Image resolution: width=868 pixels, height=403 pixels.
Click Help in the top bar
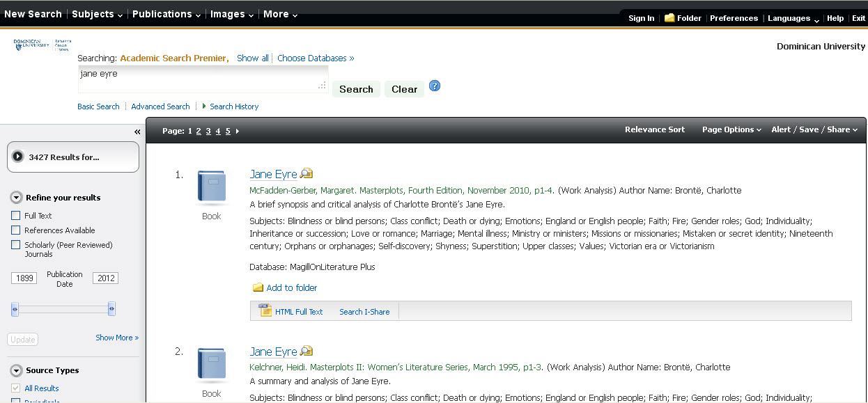835,18
